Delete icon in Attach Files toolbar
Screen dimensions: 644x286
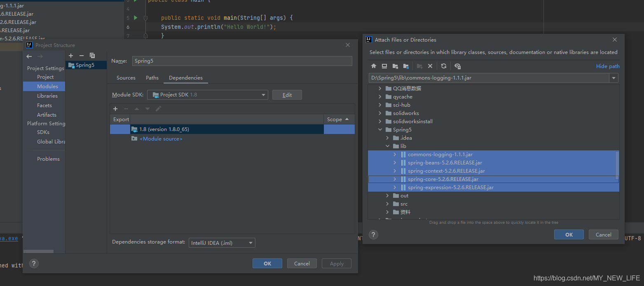click(430, 66)
